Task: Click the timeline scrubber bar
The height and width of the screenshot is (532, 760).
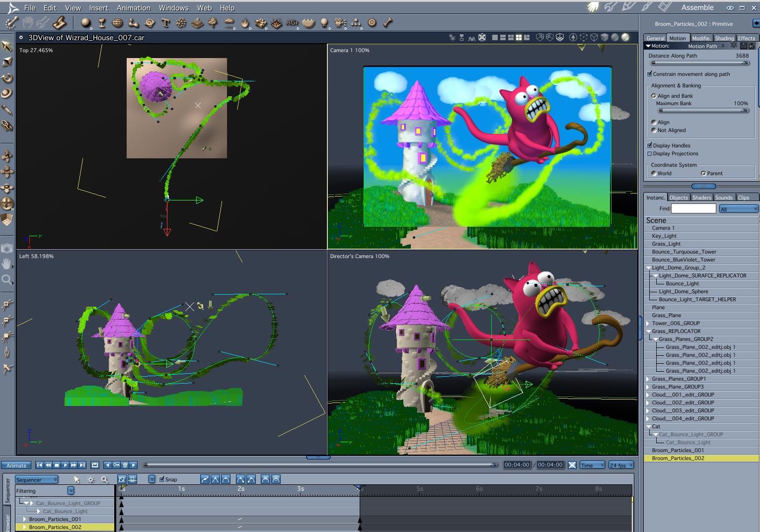Action: pyautogui.click(x=320, y=465)
